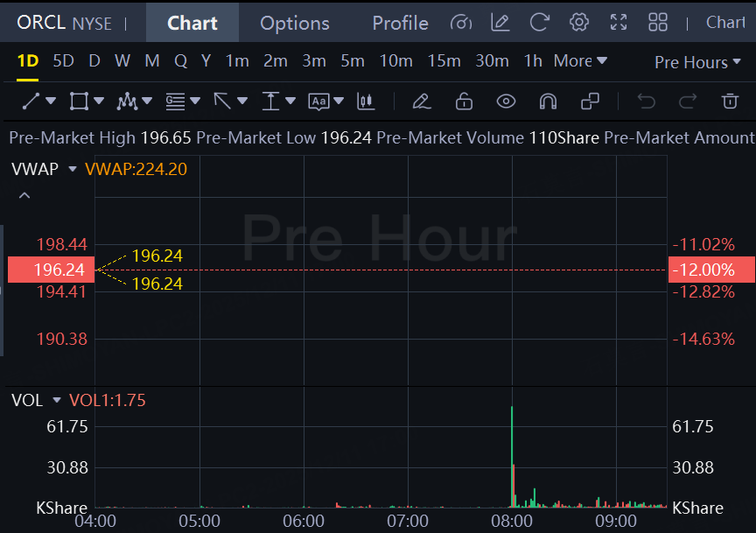Open the edit note icon

point(500,22)
